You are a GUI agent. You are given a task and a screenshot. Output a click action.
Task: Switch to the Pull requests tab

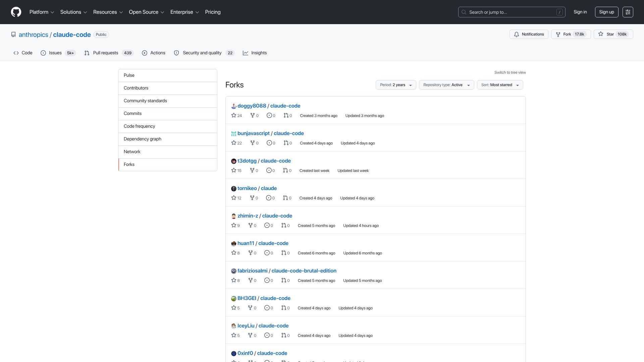109,53
